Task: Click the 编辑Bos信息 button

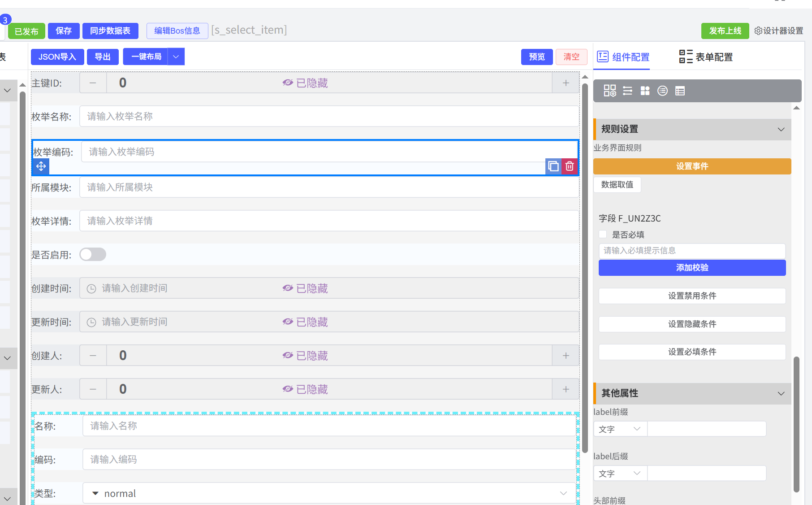Action: click(177, 31)
